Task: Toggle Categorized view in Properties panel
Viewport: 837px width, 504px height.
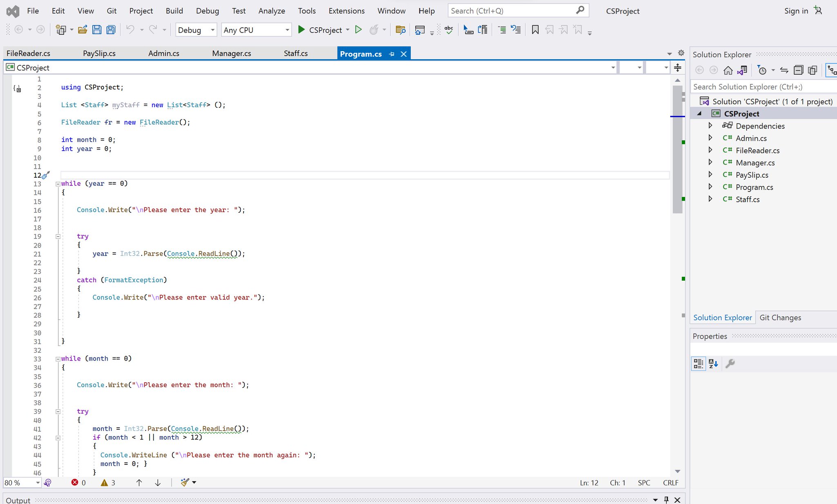Action: [x=698, y=364]
